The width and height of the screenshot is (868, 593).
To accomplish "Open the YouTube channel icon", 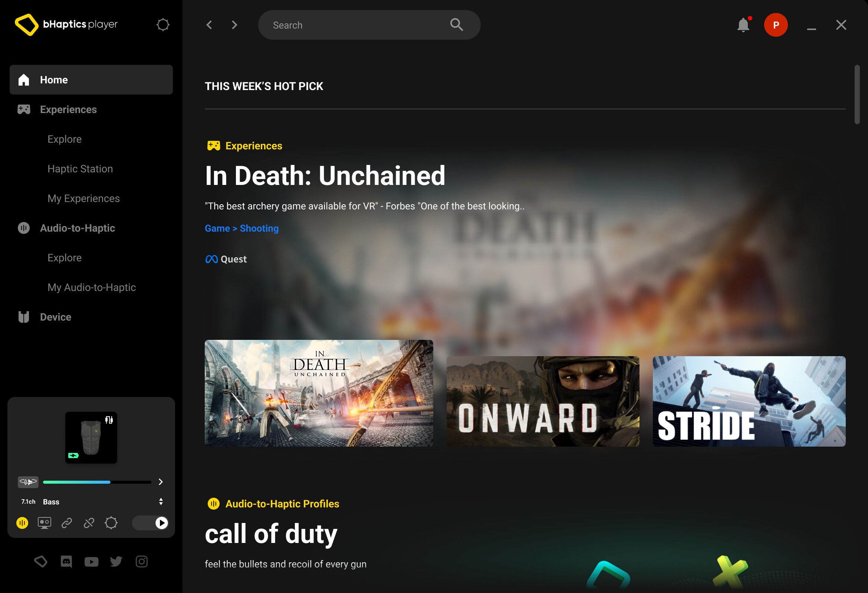I will pyautogui.click(x=91, y=561).
